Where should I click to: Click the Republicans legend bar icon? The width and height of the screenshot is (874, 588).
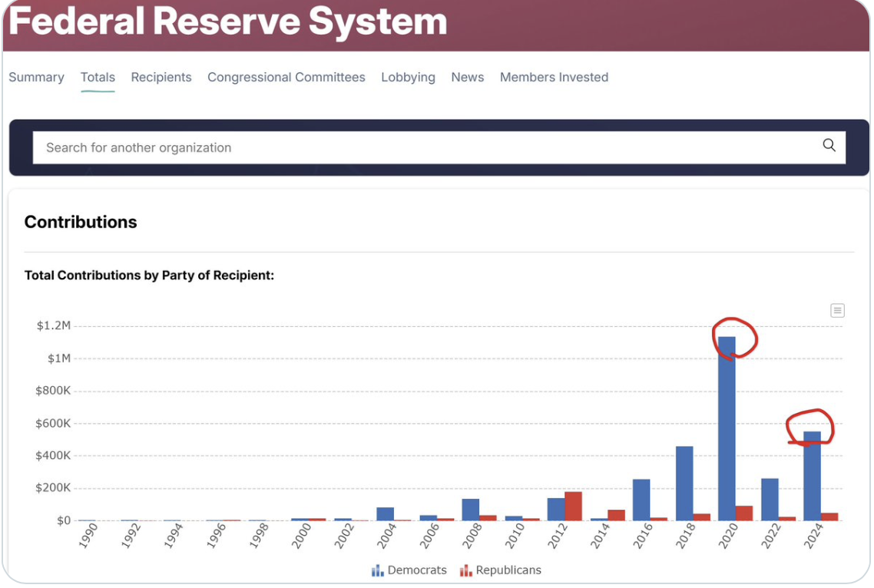tap(465, 570)
